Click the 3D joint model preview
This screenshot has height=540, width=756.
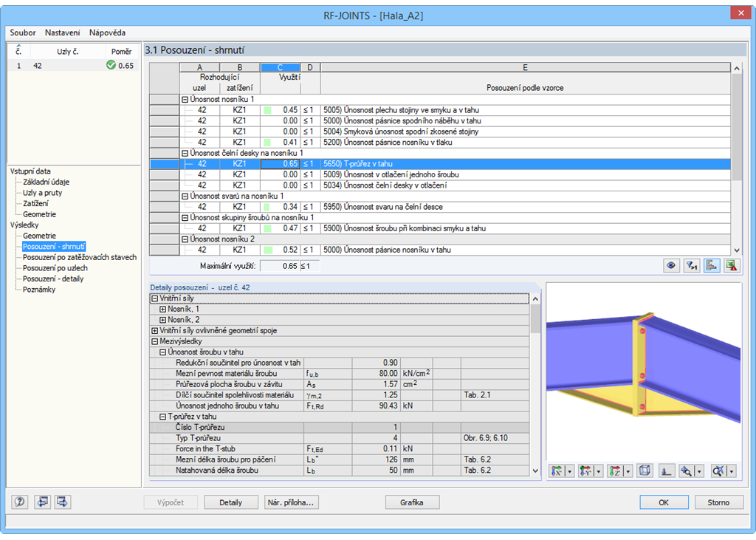(644, 372)
